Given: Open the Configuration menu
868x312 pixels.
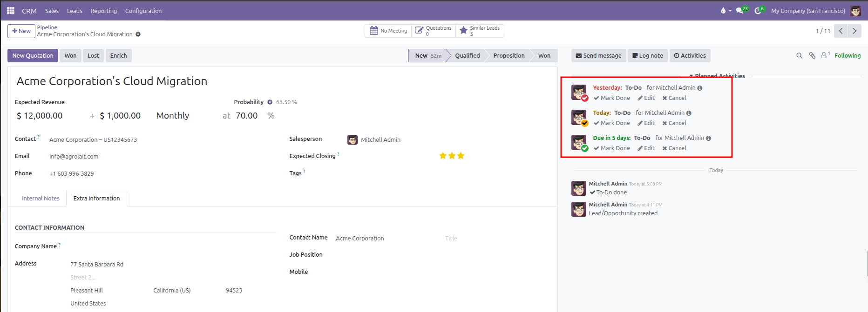Looking at the screenshot, I should click(143, 11).
